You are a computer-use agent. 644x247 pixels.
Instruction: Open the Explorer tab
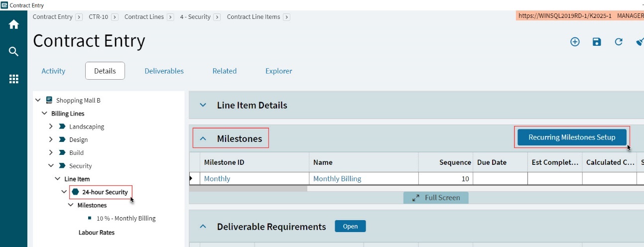coord(279,71)
